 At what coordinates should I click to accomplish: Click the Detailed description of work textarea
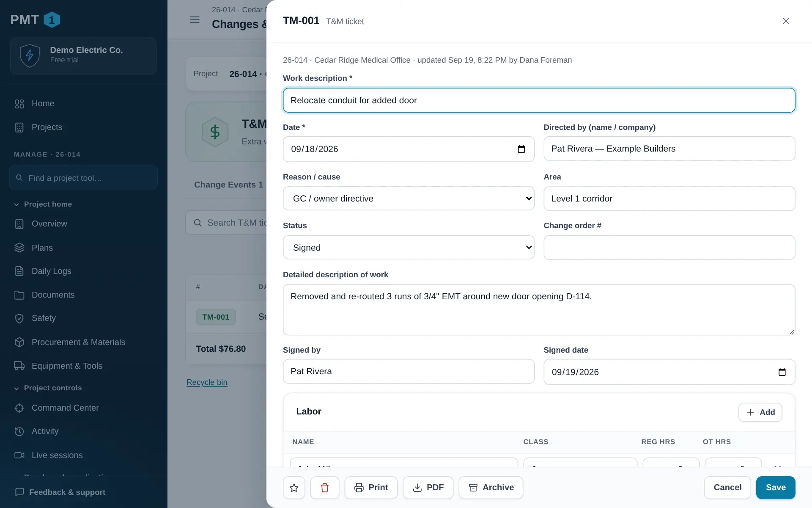click(539, 310)
